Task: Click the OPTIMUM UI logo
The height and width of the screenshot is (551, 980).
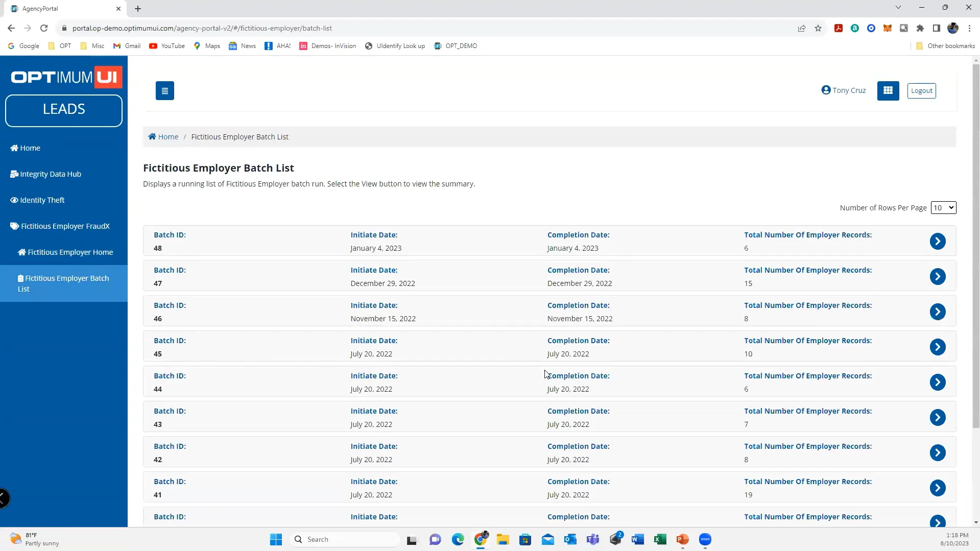Action: pyautogui.click(x=66, y=77)
